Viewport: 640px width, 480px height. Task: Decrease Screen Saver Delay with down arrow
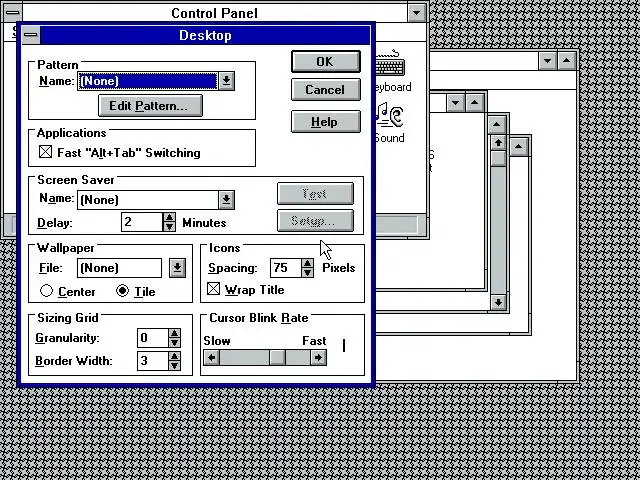pos(169,227)
